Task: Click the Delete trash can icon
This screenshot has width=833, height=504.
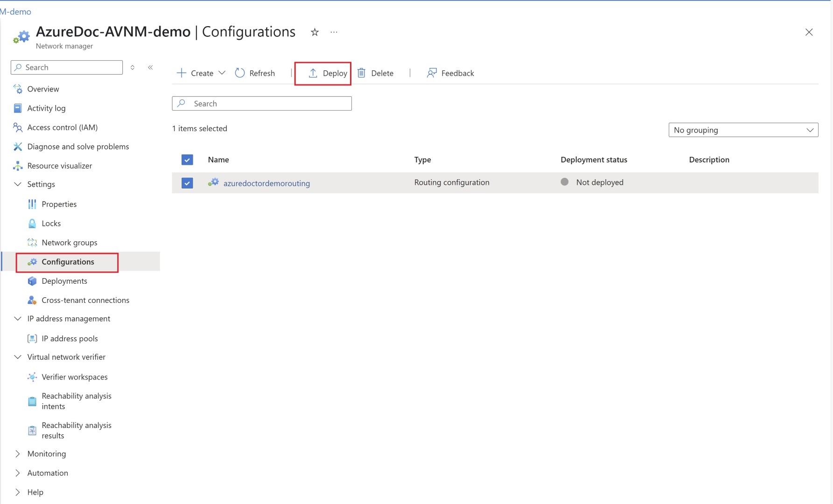Action: pyautogui.click(x=361, y=73)
